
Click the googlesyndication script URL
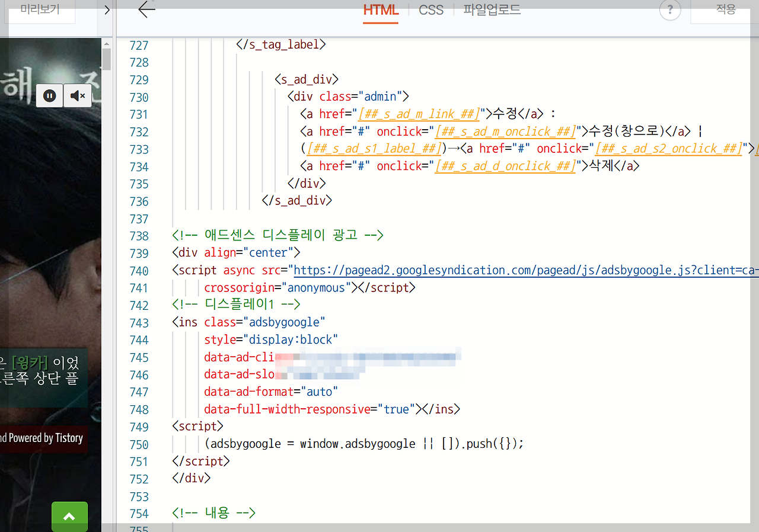coord(526,270)
